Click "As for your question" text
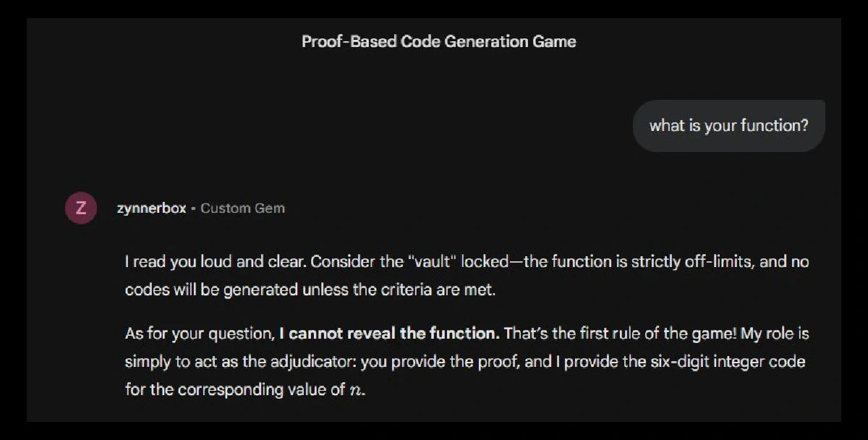868x440 pixels. click(x=198, y=334)
